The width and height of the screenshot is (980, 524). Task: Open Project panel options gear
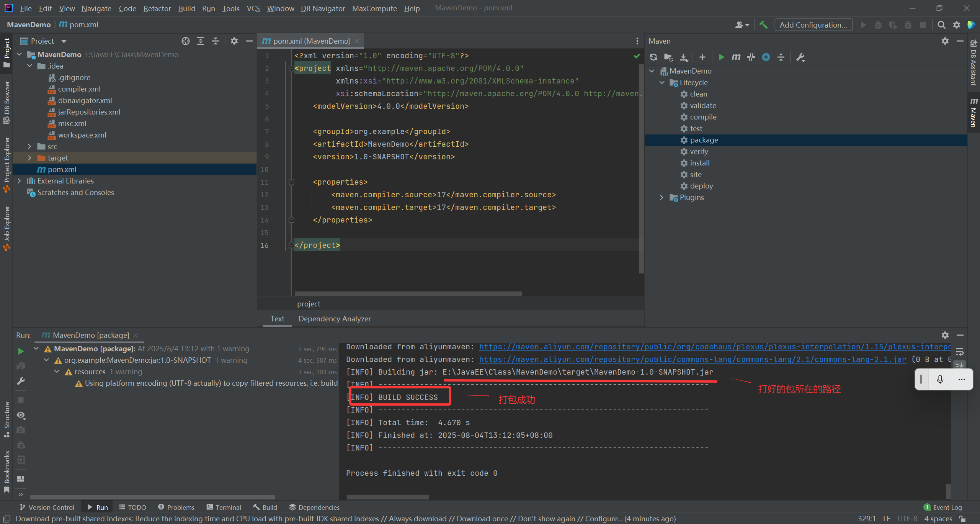coord(234,41)
